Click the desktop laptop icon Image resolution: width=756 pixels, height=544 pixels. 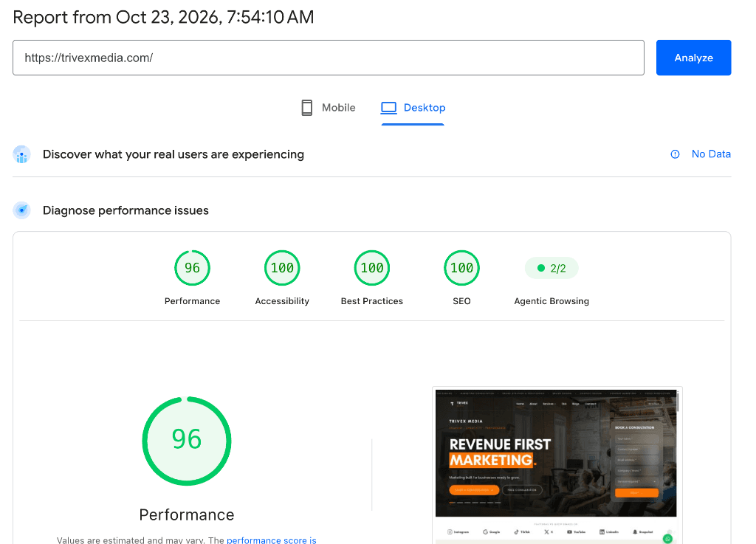tap(388, 108)
